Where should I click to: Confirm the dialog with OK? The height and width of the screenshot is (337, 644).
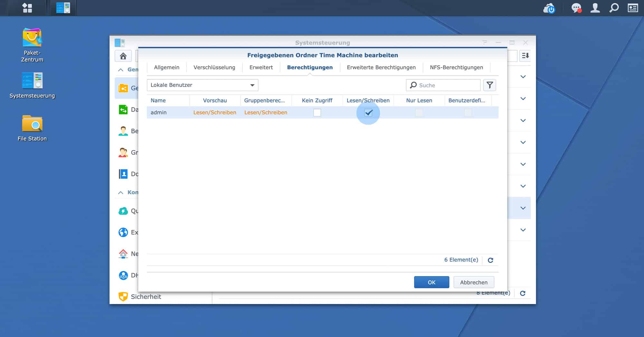coord(431,282)
